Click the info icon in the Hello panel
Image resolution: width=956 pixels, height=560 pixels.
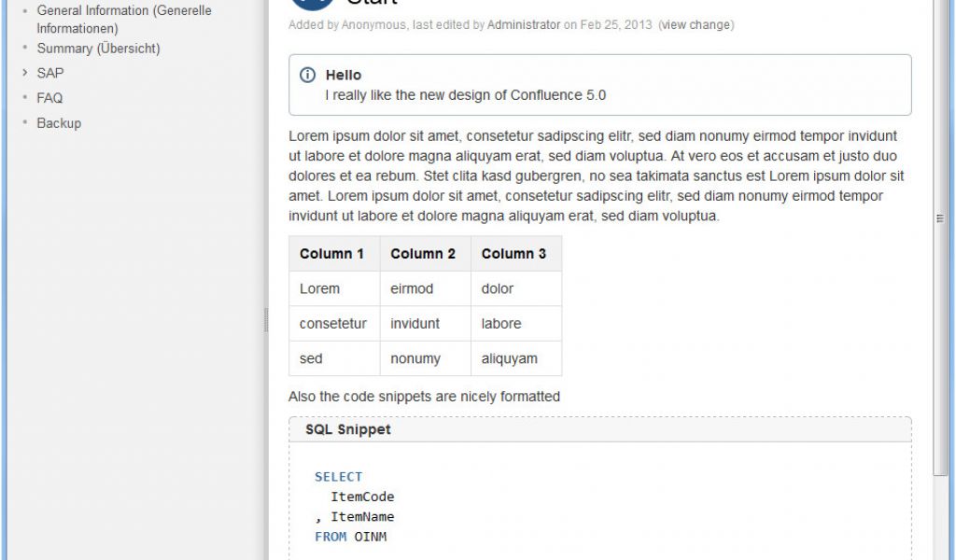(309, 75)
